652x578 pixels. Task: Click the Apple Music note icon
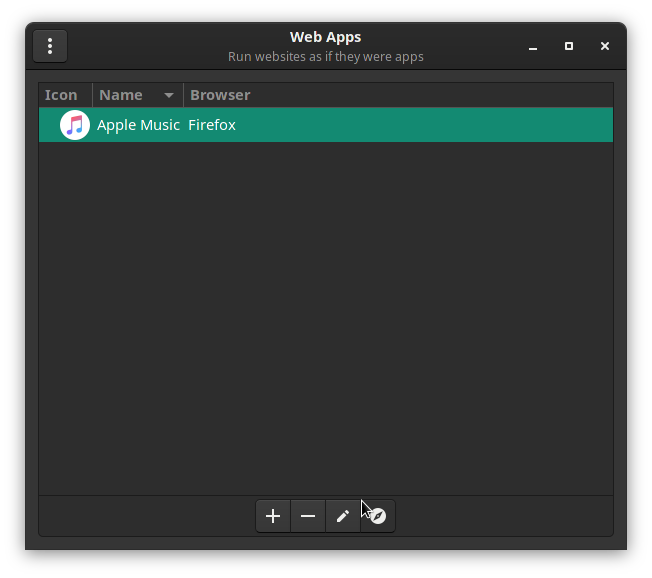(75, 125)
